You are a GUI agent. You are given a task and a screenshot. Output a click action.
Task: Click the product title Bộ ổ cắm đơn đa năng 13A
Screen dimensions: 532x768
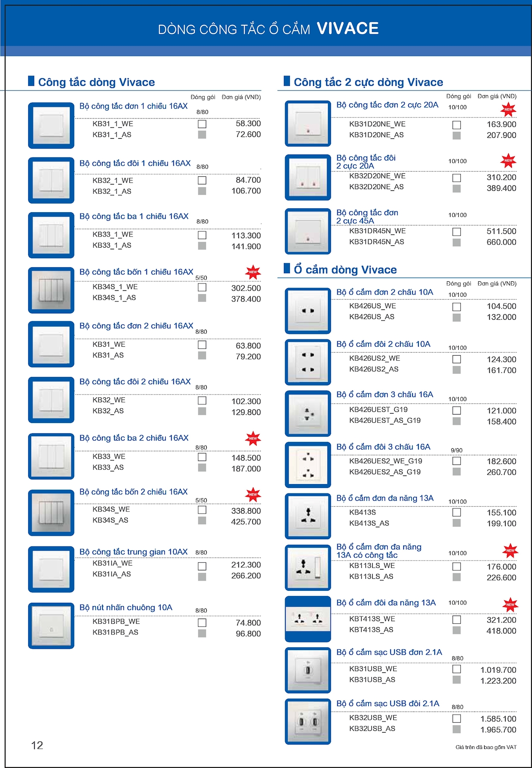pyautogui.click(x=385, y=498)
